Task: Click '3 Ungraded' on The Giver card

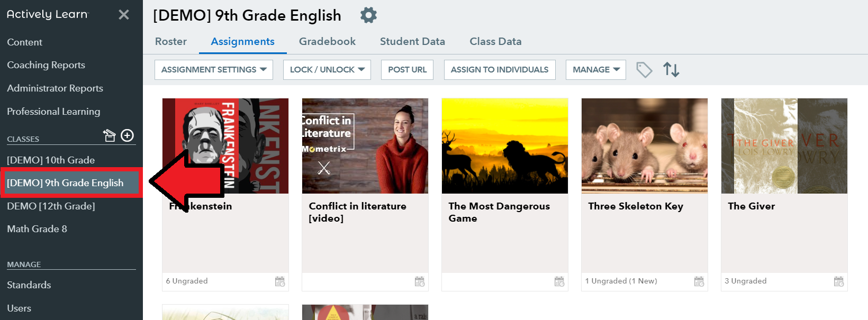Action: (746, 281)
